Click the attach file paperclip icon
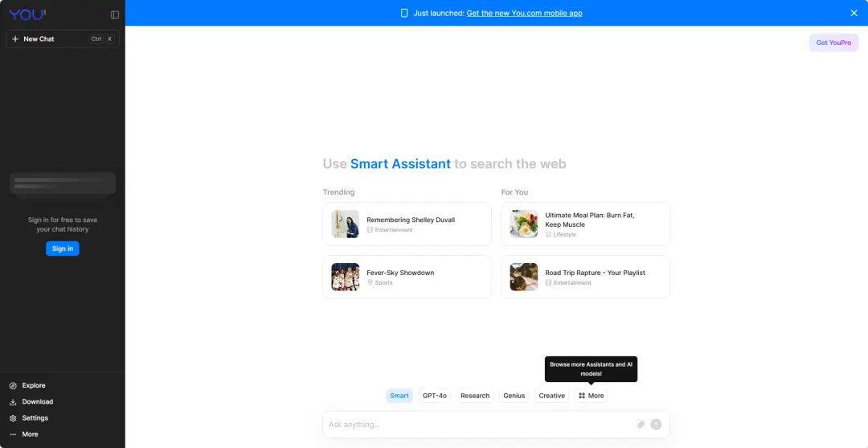The height and width of the screenshot is (448, 868). (641, 424)
